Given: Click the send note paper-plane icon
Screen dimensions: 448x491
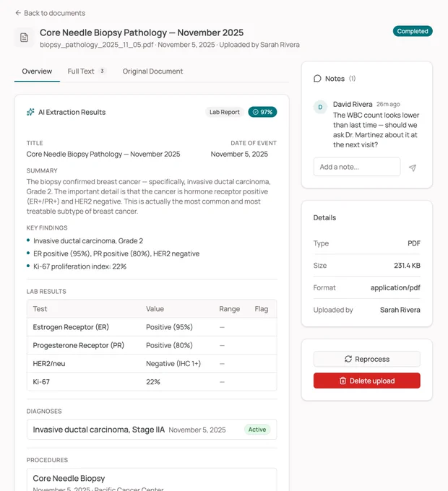Looking at the screenshot, I should (x=413, y=168).
